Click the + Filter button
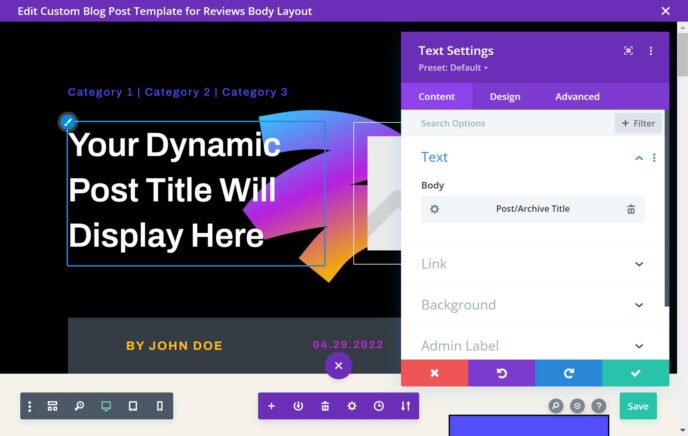Screen dimensions: 688x436 [638, 123]
